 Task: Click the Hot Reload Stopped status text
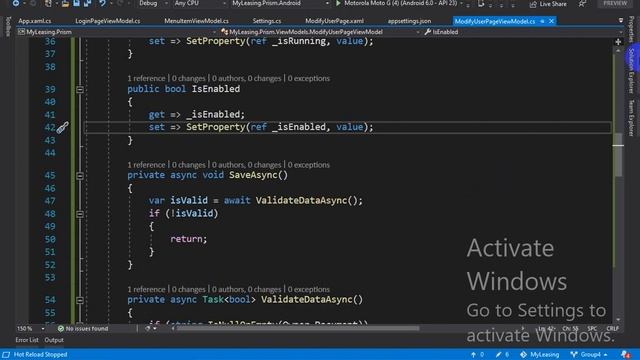(x=40, y=354)
